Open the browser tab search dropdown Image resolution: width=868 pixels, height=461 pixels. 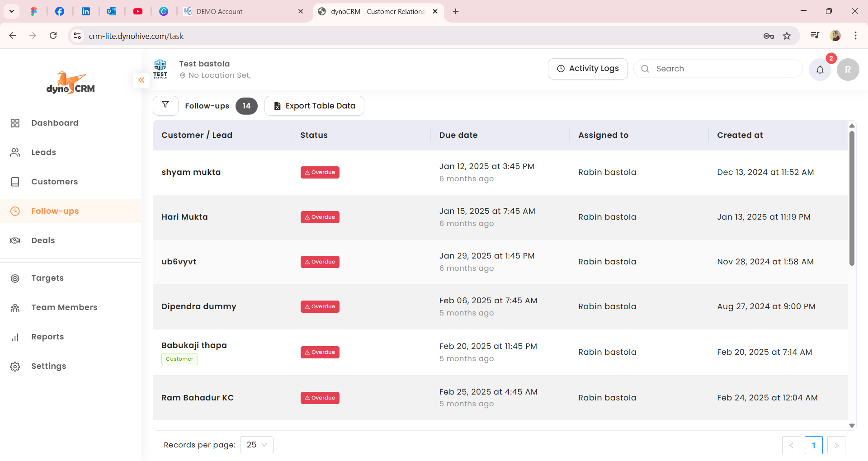coord(12,11)
